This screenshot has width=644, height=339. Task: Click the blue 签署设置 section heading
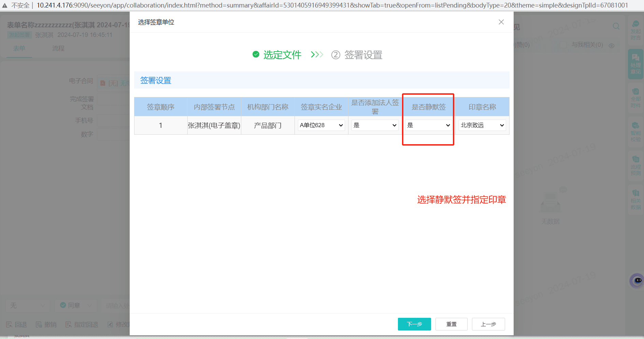[x=156, y=81]
